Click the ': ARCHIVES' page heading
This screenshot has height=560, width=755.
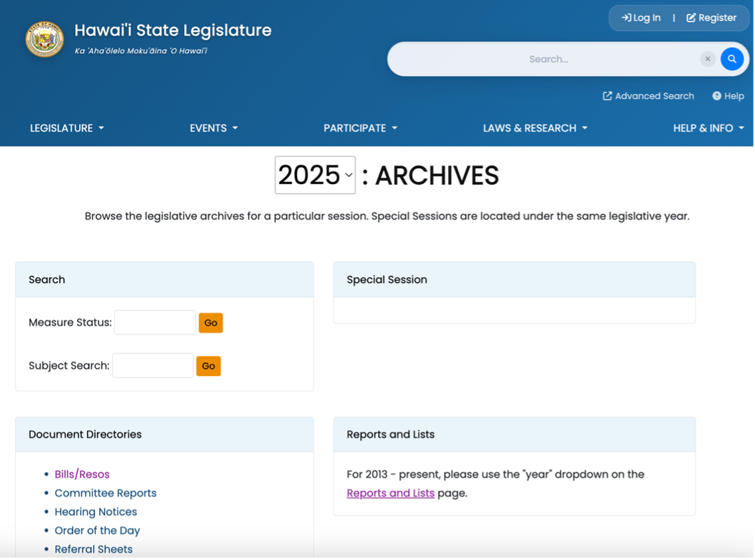[x=430, y=175]
